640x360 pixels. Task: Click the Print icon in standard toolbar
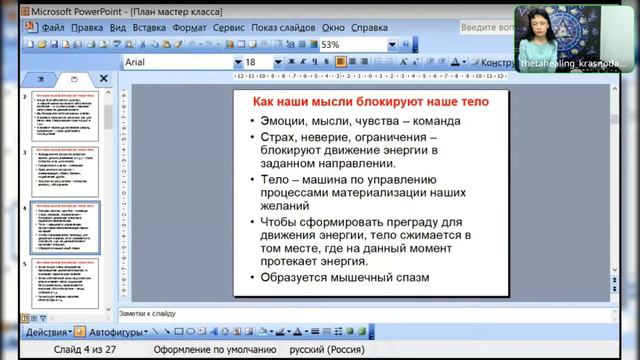[x=91, y=44]
